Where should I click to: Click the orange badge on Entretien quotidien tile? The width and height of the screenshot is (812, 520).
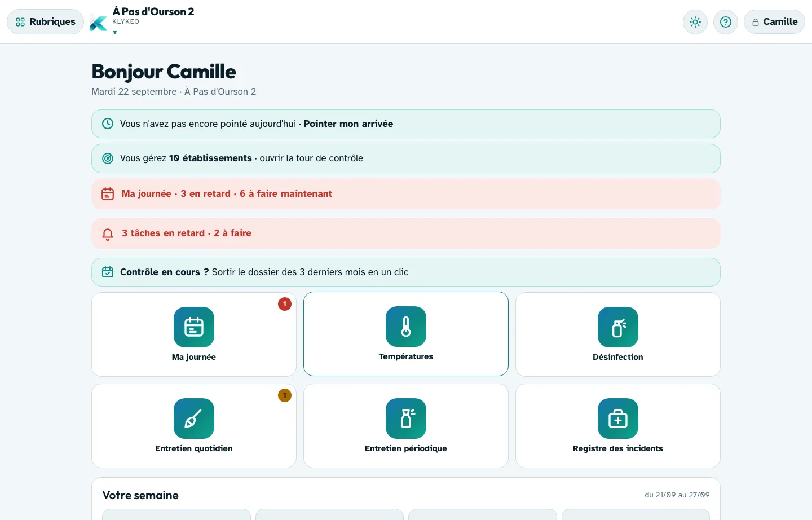(285, 395)
